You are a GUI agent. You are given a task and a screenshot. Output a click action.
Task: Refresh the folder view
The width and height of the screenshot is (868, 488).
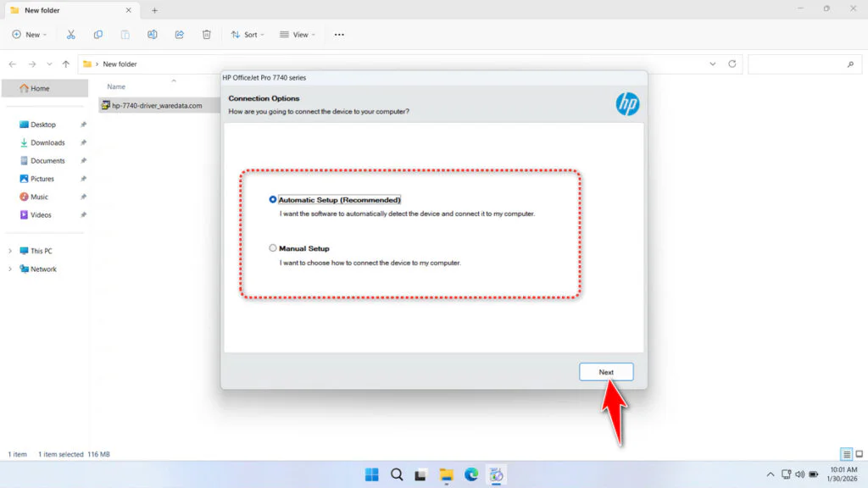734,64
